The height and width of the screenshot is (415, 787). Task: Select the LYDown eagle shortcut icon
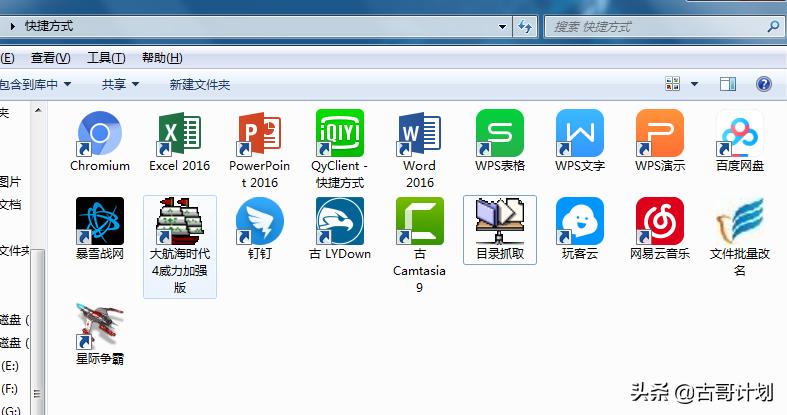(x=340, y=221)
